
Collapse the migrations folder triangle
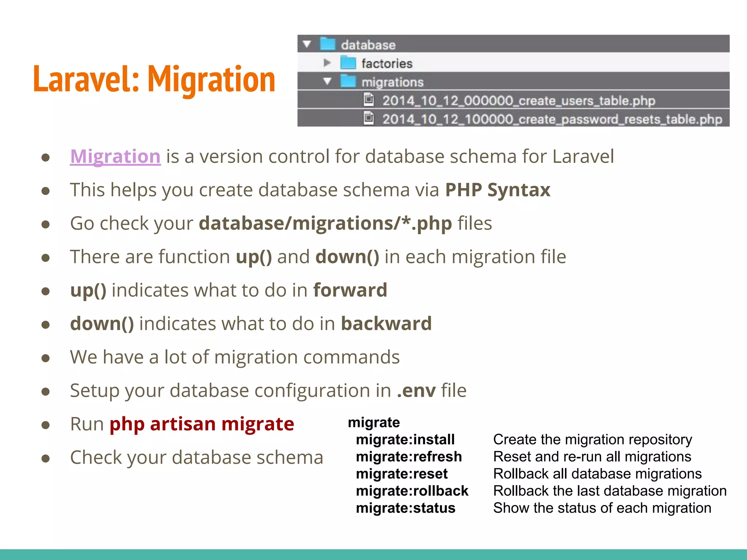pyautogui.click(x=327, y=81)
